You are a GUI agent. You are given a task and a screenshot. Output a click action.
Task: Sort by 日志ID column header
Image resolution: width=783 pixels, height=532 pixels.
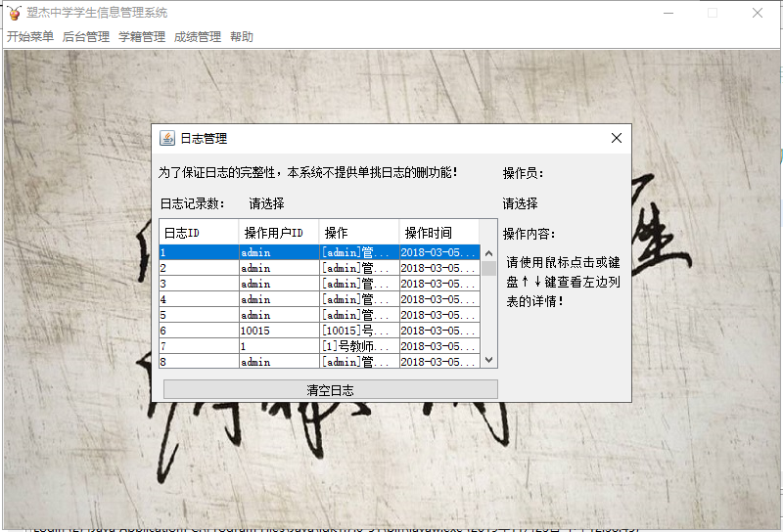coord(199,233)
